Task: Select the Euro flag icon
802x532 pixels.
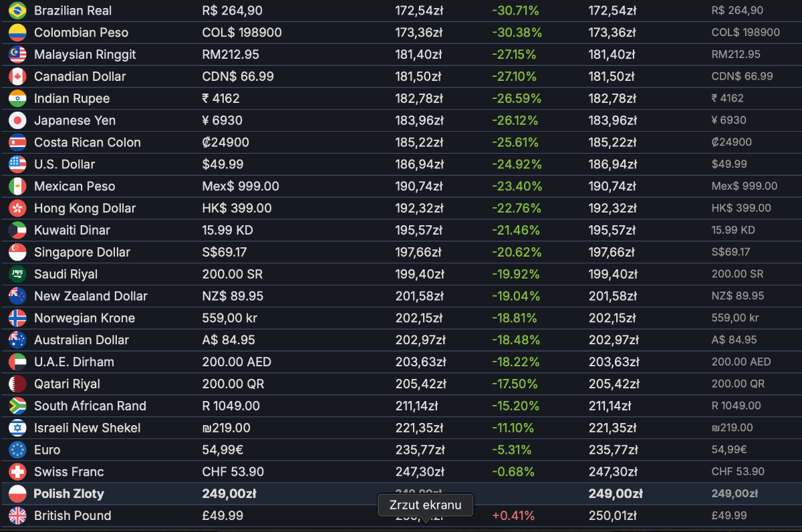Action: point(17,450)
